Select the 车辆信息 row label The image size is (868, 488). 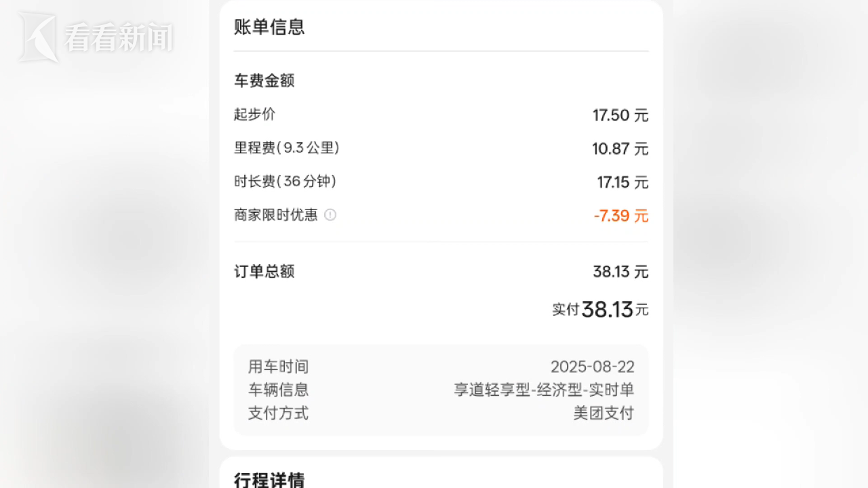[278, 390]
